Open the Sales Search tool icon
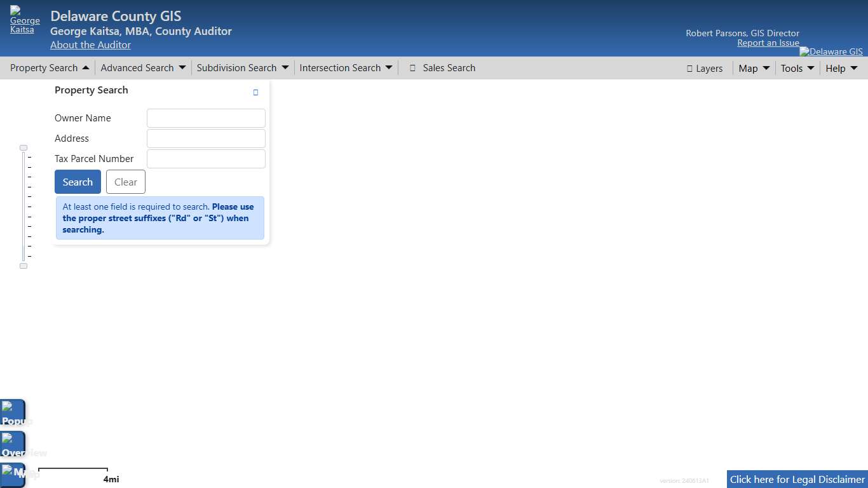This screenshot has height=488, width=868. pyautogui.click(x=413, y=67)
